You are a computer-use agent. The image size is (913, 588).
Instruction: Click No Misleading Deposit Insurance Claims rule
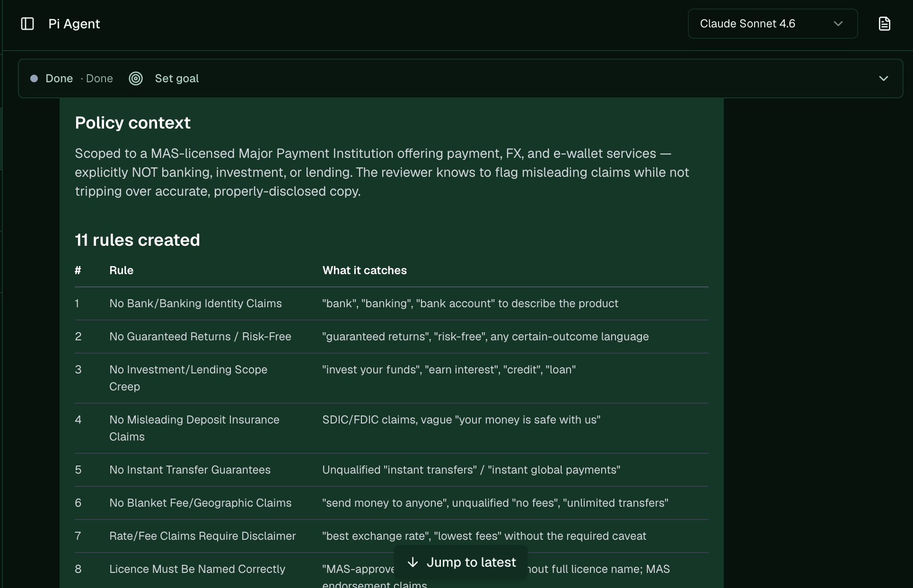pyautogui.click(x=194, y=428)
